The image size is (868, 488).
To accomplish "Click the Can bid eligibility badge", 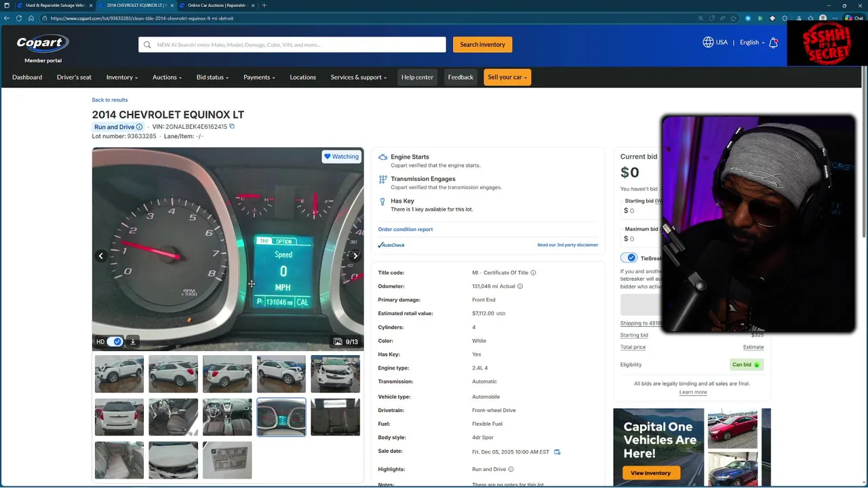I will click(747, 365).
